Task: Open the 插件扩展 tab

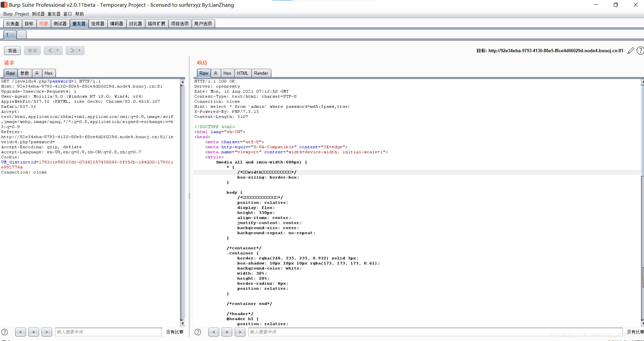Action: [x=157, y=24]
